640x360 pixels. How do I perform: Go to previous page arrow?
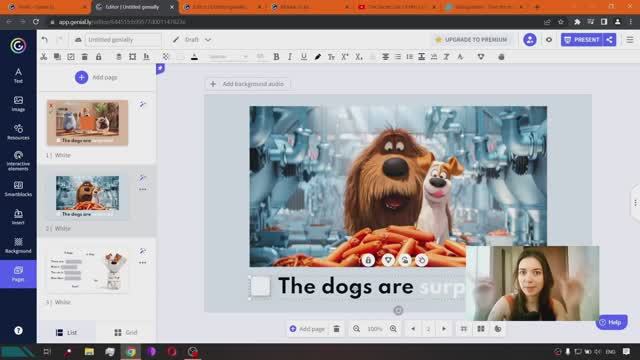[x=413, y=329]
